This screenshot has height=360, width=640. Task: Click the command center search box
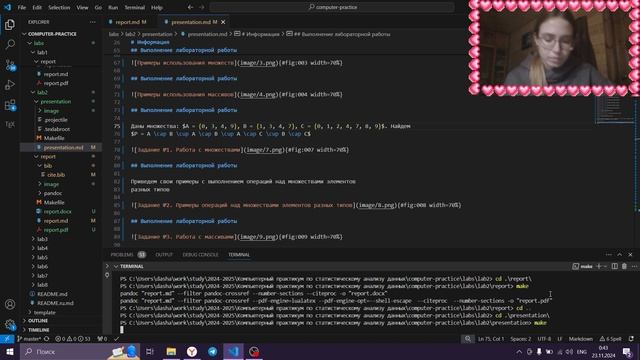pyautogui.click(x=332, y=7)
